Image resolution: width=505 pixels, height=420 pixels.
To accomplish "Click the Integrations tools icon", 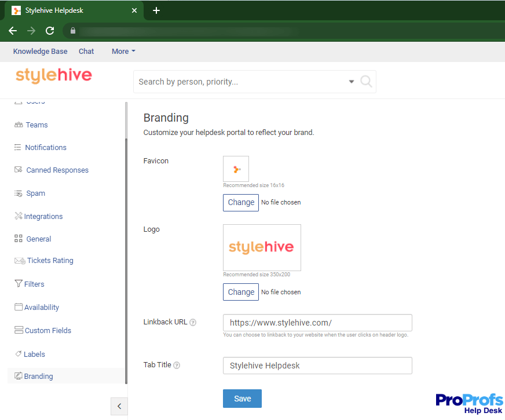I will click(x=19, y=216).
